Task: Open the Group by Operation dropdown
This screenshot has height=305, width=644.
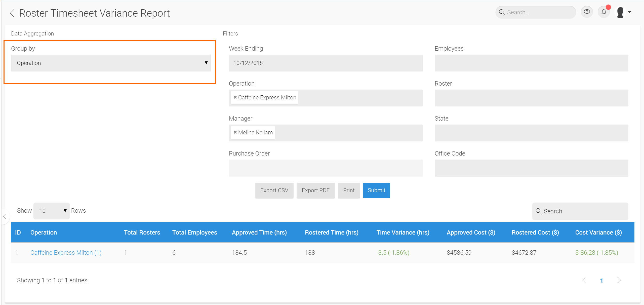Action: click(111, 63)
